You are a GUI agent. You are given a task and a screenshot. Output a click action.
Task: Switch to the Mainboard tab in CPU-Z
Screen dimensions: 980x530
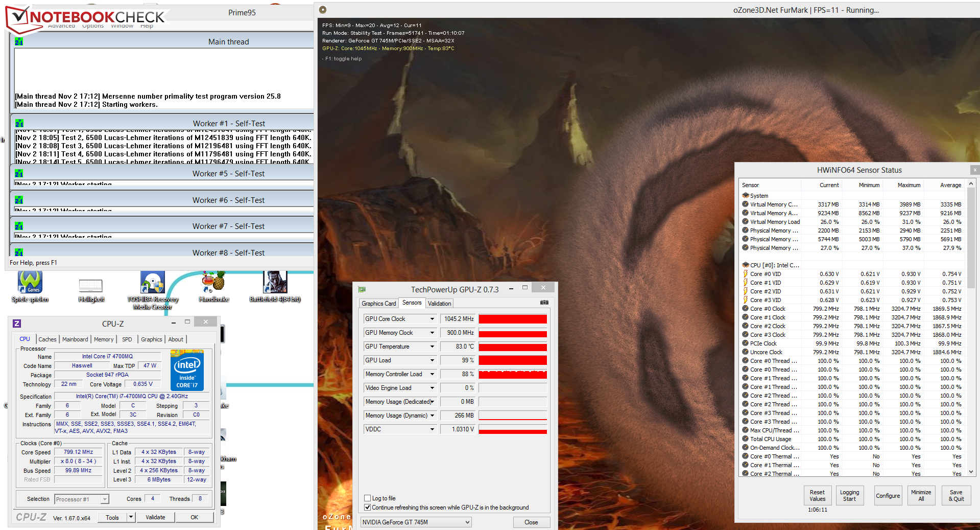coord(75,339)
